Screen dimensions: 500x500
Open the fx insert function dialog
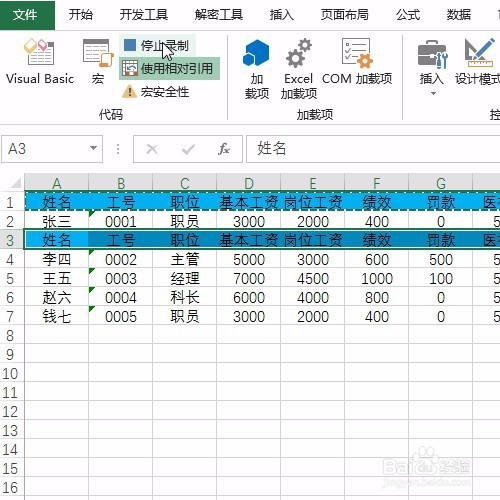coord(224,149)
